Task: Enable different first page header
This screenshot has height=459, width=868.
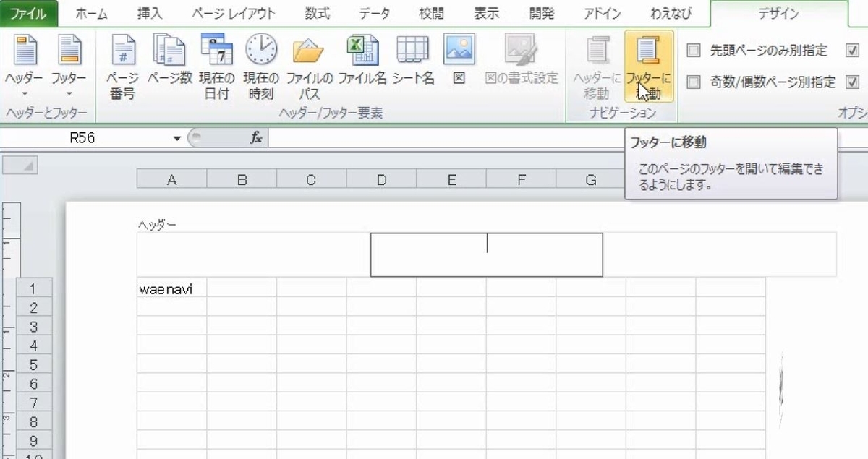Action: click(x=694, y=51)
